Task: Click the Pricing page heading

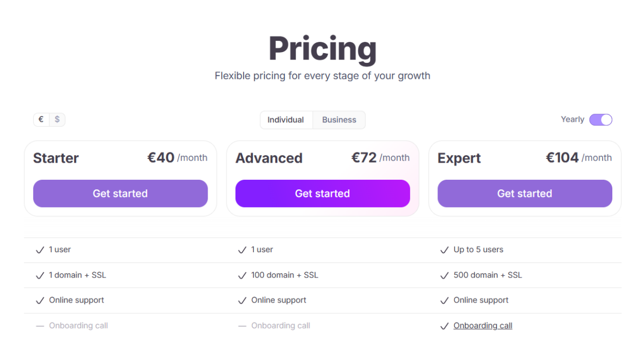Action: click(323, 48)
